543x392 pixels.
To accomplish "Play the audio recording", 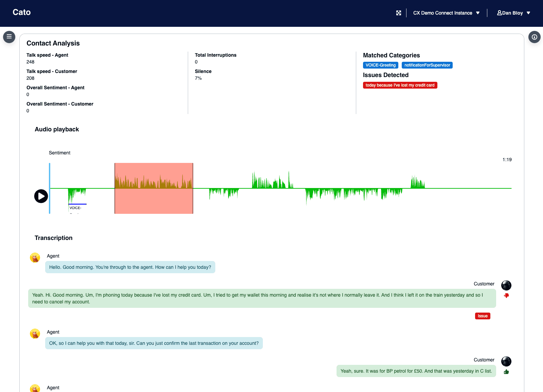I will point(41,196).
